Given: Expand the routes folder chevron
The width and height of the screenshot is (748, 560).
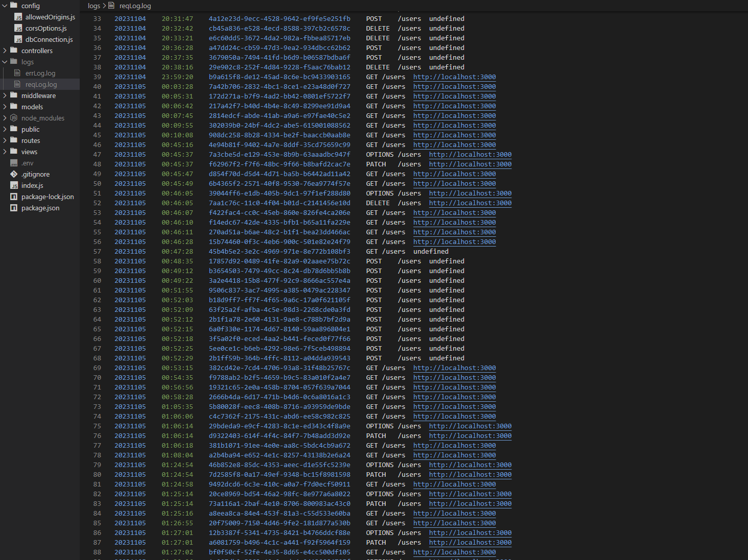Looking at the screenshot, I should pyautogui.click(x=5, y=140).
